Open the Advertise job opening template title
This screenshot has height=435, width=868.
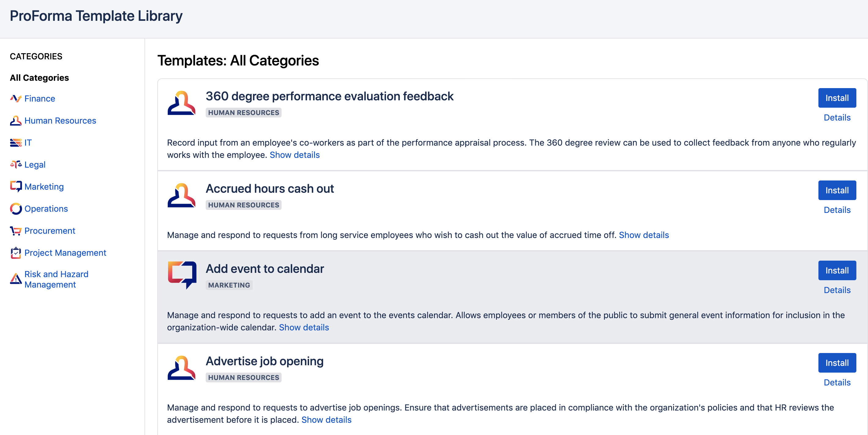264,361
